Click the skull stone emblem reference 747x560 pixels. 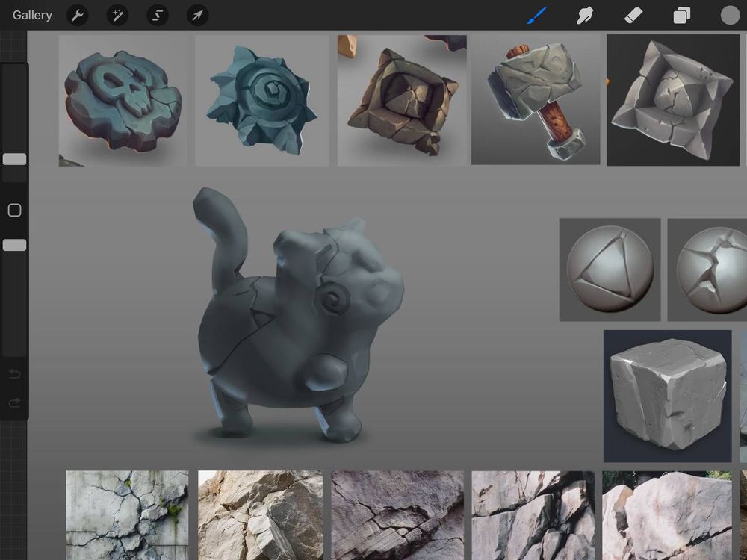(x=123, y=101)
